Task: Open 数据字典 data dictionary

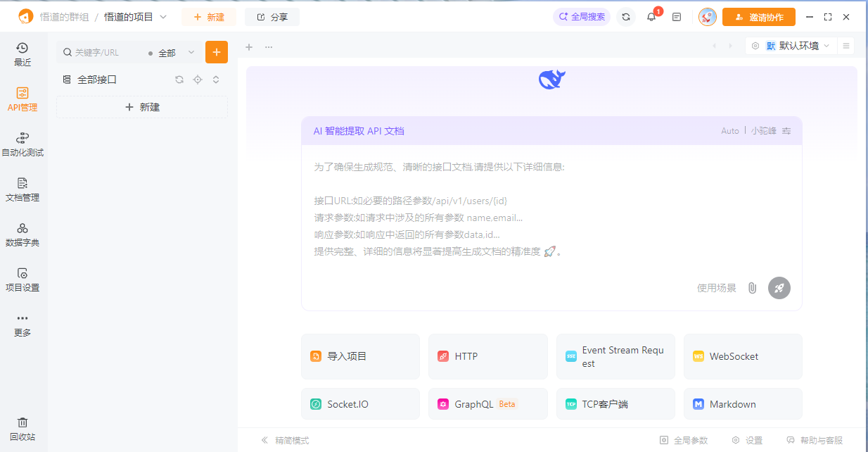Action: click(x=23, y=234)
